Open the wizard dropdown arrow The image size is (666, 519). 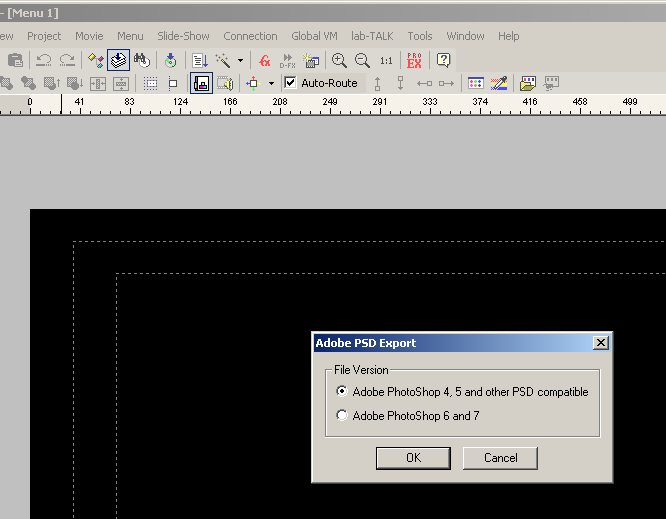(x=240, y=60)
